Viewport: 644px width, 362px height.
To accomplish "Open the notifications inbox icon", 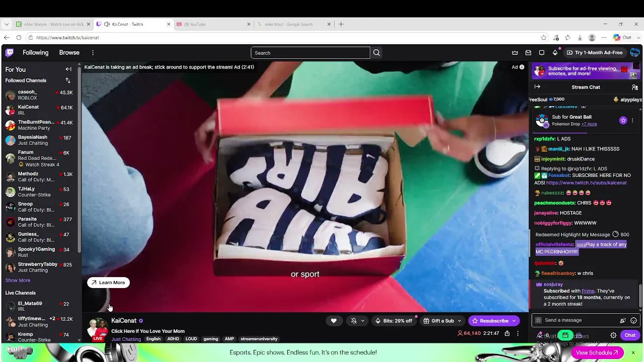I will click(x=528, y=53).
